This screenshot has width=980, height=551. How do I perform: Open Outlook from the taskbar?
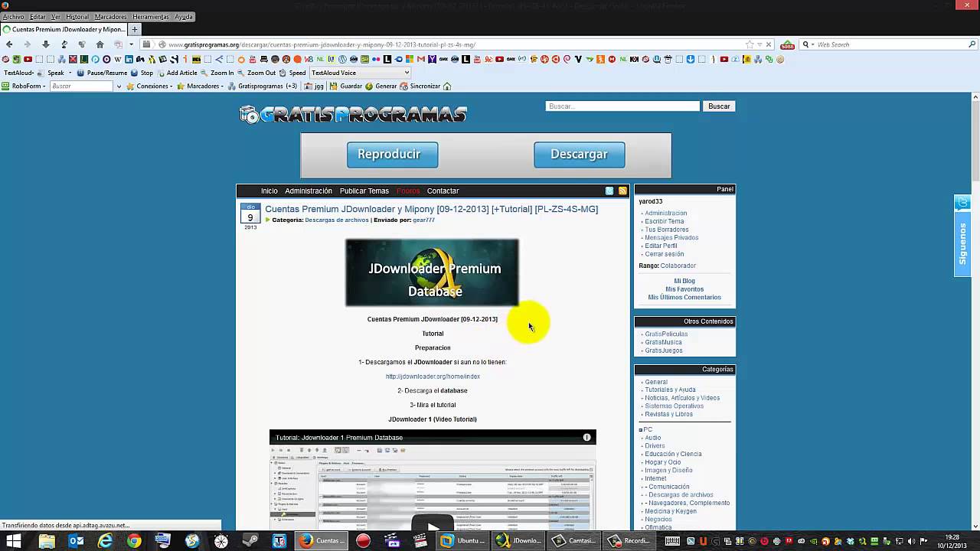[76, 541]
